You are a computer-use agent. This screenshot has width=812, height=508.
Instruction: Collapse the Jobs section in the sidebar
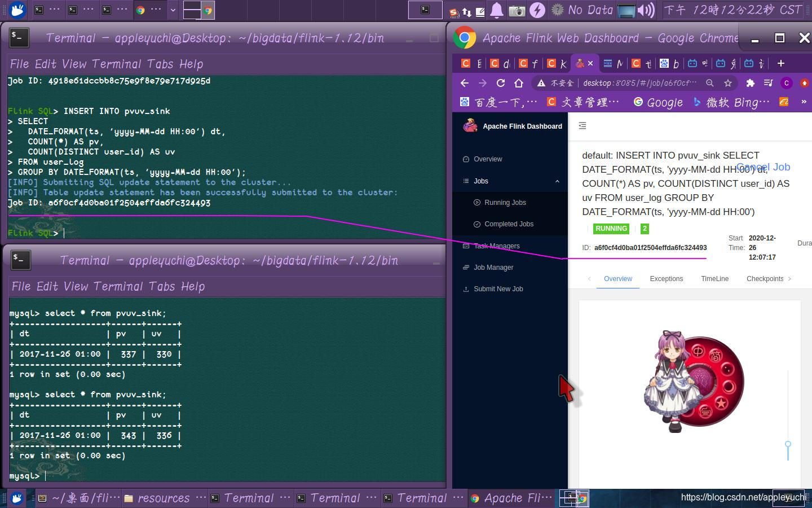pos(557,181)
